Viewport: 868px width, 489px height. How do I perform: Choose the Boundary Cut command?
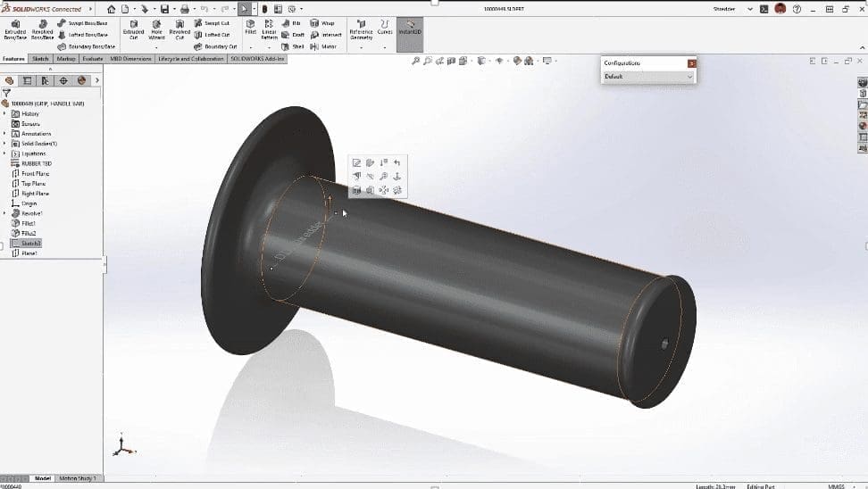(215, 46)
